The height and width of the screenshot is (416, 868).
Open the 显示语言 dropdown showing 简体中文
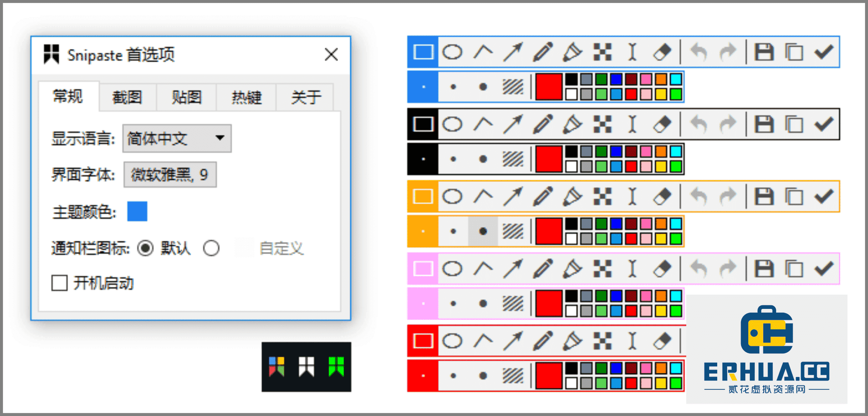click(177, 138)
